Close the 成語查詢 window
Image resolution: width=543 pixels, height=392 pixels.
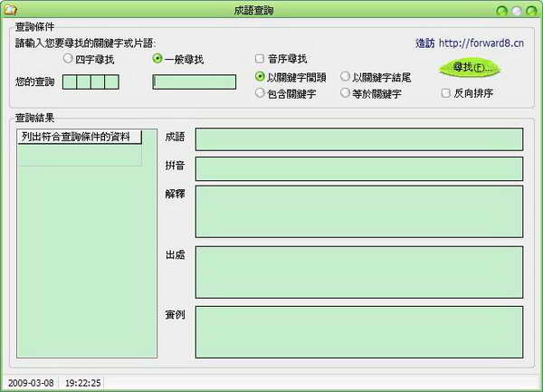[x=531, y=11]
